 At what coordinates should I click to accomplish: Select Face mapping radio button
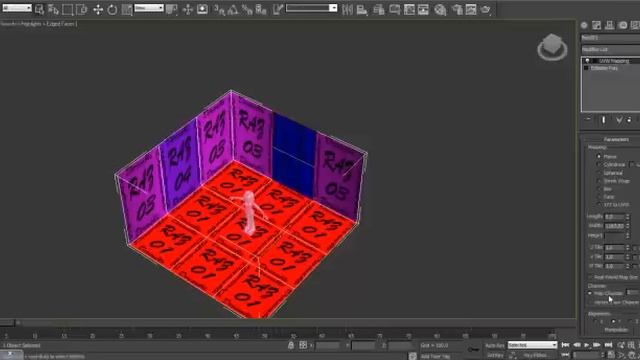point(599,197)
